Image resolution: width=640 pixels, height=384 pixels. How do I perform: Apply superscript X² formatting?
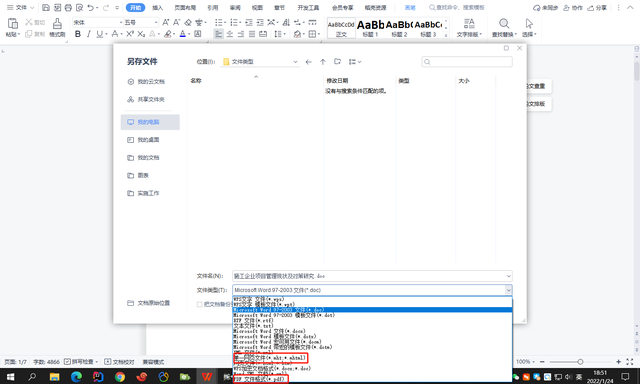pyautogui.click(x=130, y=34)
